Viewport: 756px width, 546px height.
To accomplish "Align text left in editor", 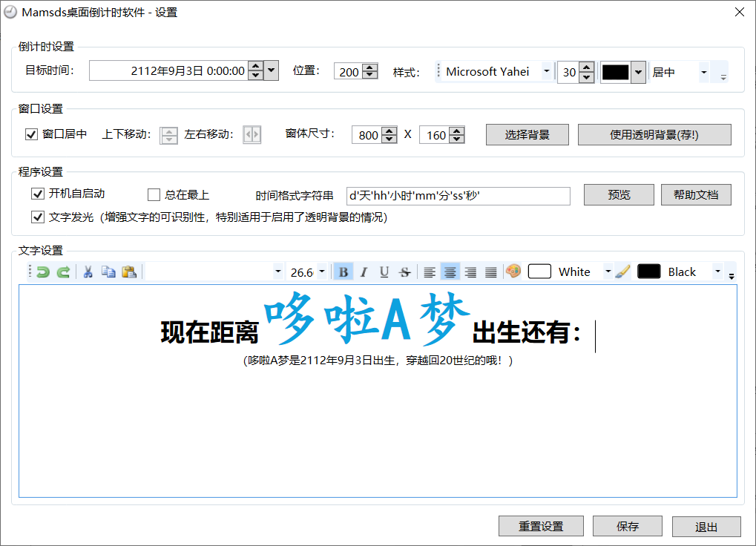I will pos(430,272).
